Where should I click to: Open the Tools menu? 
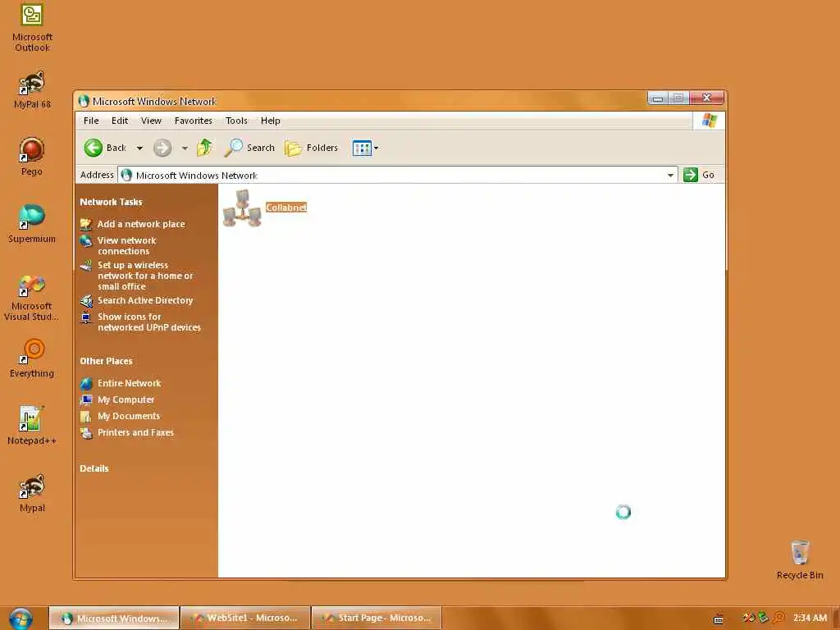click(236, 121)
